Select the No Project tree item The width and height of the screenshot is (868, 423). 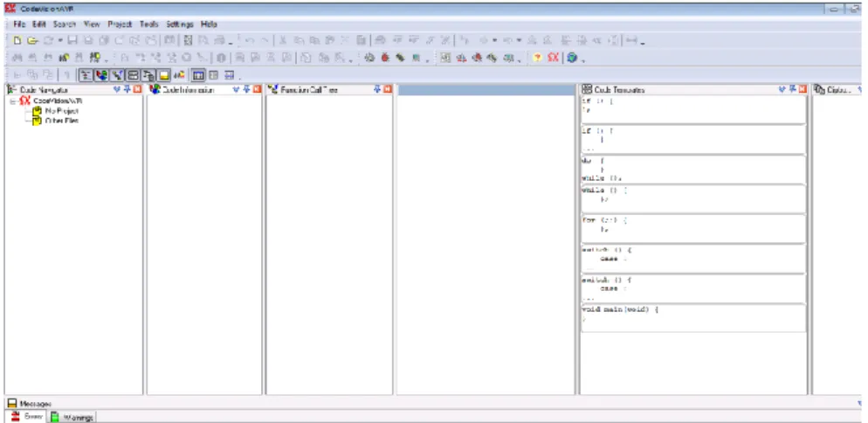pos(61,111)
